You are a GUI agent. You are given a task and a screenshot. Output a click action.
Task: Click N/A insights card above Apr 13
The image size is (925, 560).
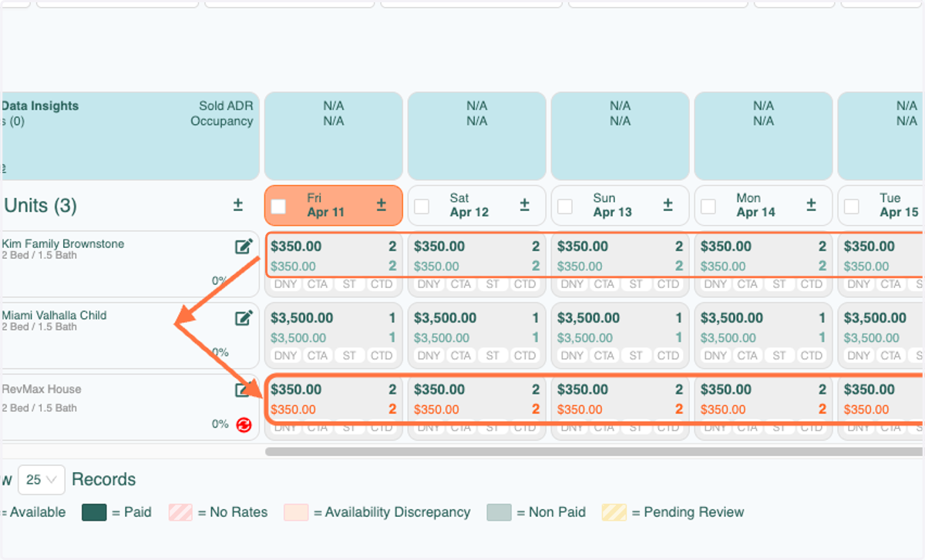tap(621, 136)
